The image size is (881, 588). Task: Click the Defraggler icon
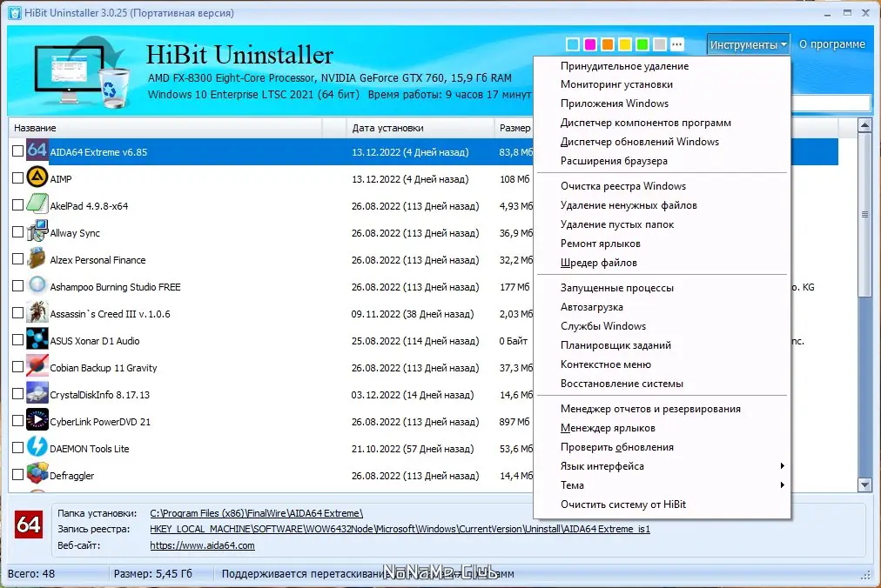coord(37,474)
